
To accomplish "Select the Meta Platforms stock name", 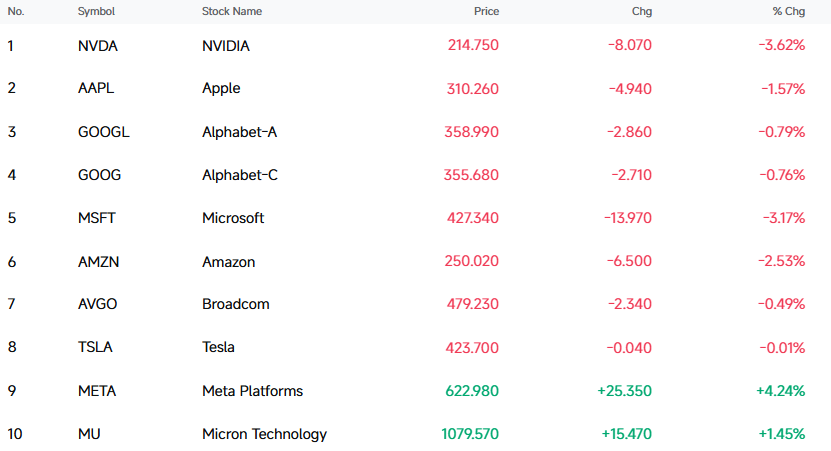I will pos(252,391).
